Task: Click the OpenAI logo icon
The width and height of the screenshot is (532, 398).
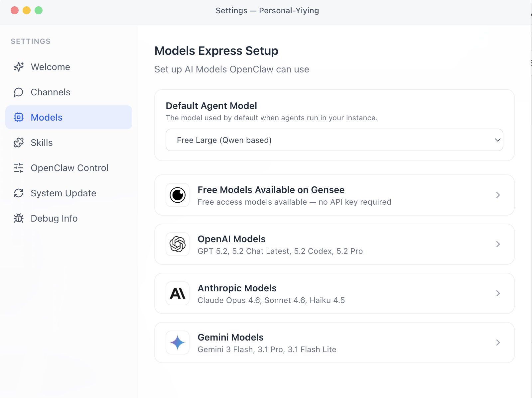Action: [178, 244]
